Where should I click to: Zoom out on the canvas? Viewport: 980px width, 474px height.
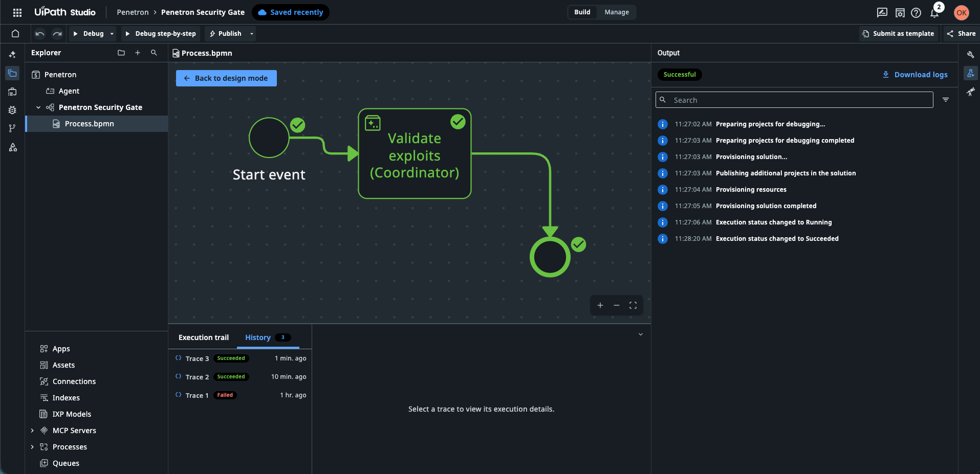tap(617, 305)
